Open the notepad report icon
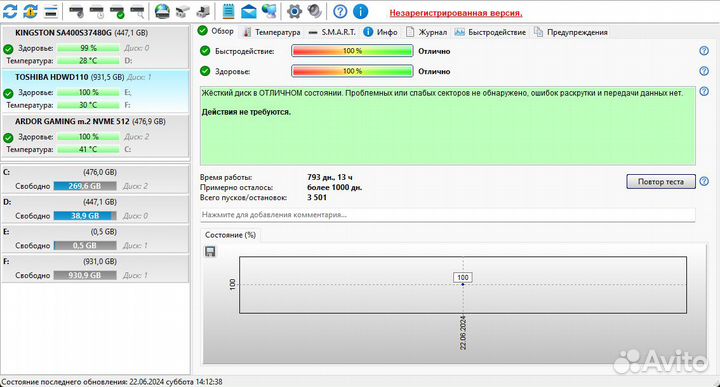The image size is (720, 387). point(228,11)
